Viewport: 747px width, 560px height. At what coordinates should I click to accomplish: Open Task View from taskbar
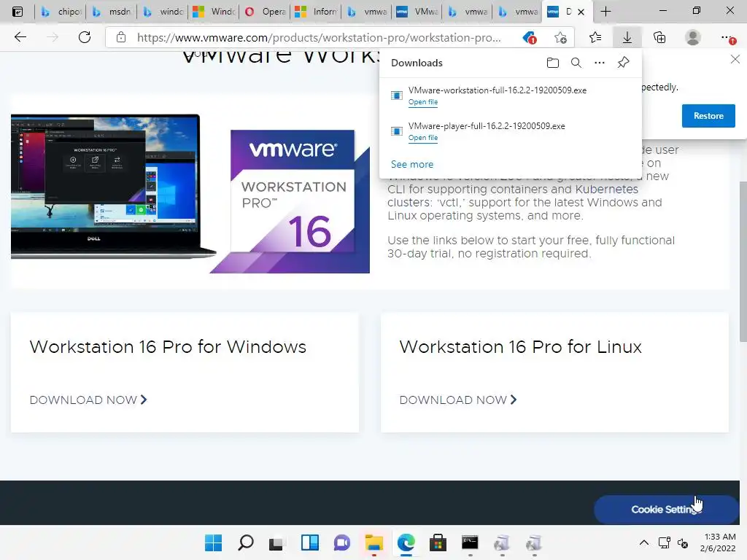coord(276,543)
